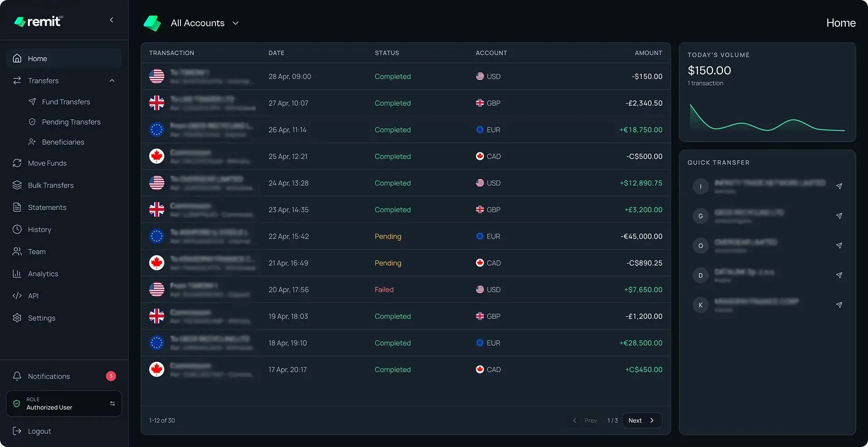Viewport: 868px width, 447px height.
Task: Click the Settings gear icon
Action: [17, 318]
